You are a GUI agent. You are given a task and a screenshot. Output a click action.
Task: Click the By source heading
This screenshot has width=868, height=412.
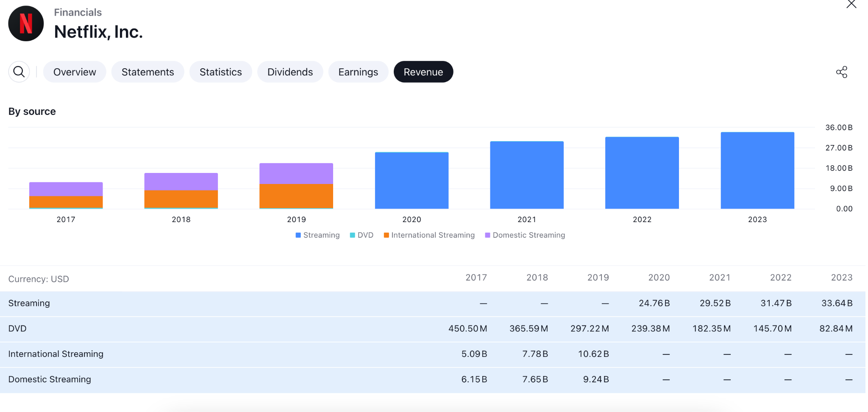click(x=32, y=111)
